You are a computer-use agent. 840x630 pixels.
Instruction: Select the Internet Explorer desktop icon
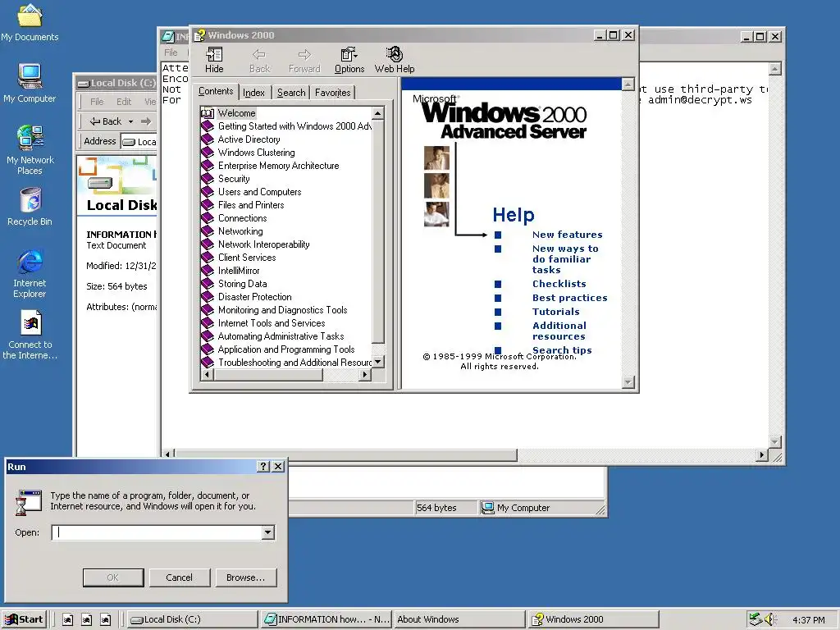30,262
